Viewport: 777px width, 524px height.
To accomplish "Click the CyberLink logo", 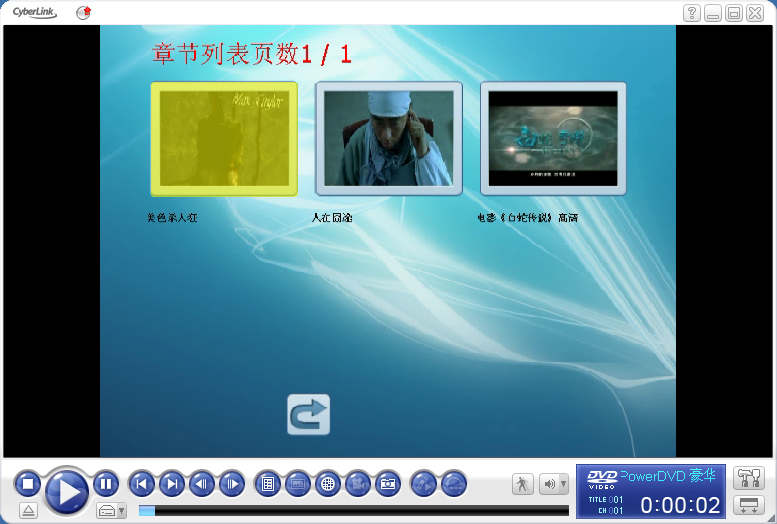I will point(35,12).
